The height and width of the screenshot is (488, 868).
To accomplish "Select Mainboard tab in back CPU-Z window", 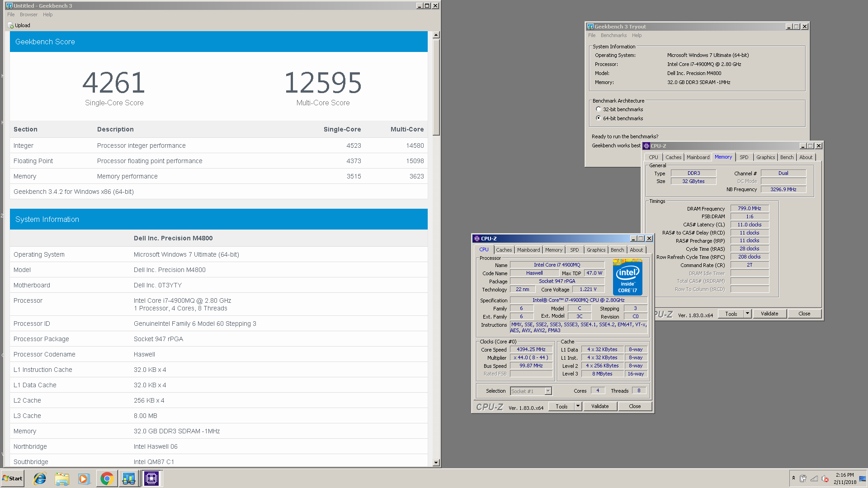I will [x=698, y=157].
